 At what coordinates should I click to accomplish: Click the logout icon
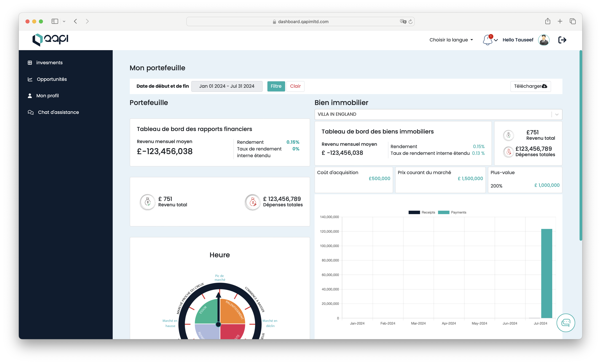click(x=562, y=40)
